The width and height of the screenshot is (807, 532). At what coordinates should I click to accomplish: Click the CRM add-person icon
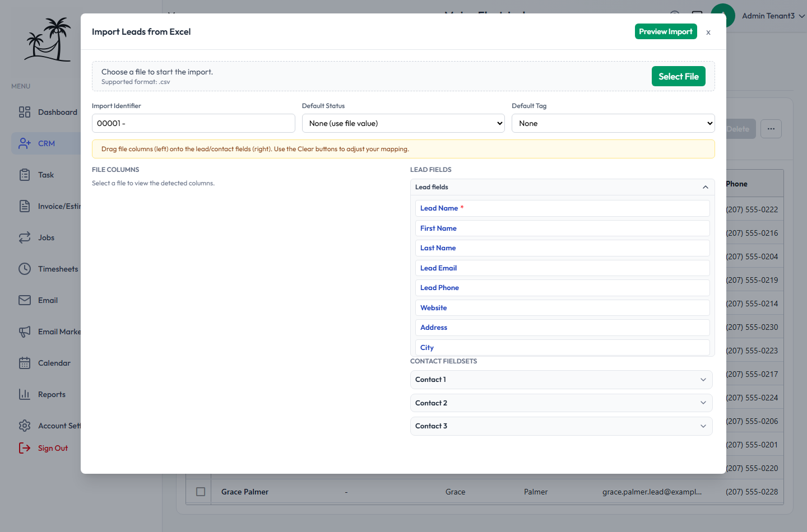25,143
